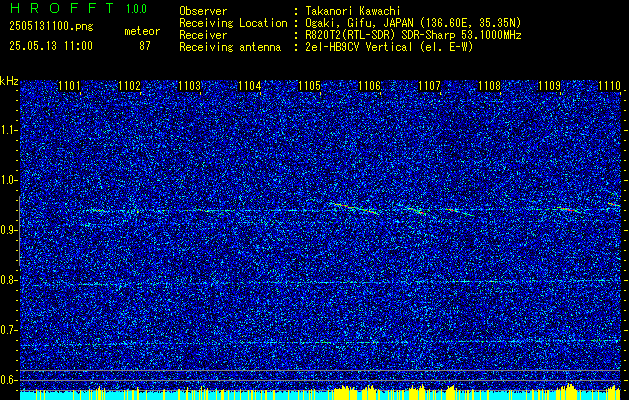Click the 1.1 kHz axis label
This screenshot has height=400, width=629.
pyautogui.click(x=9, y=130)
